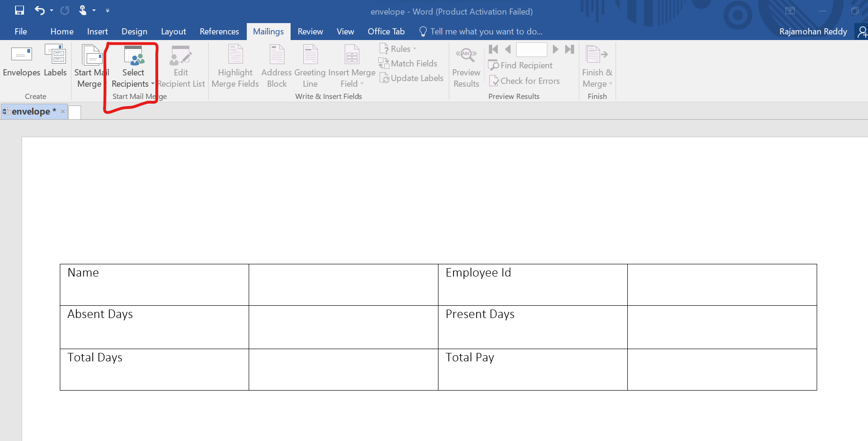Screen dimensions: 868x441
Task: Click the Absent Days table cell
Action: click(x=154, y=327)
